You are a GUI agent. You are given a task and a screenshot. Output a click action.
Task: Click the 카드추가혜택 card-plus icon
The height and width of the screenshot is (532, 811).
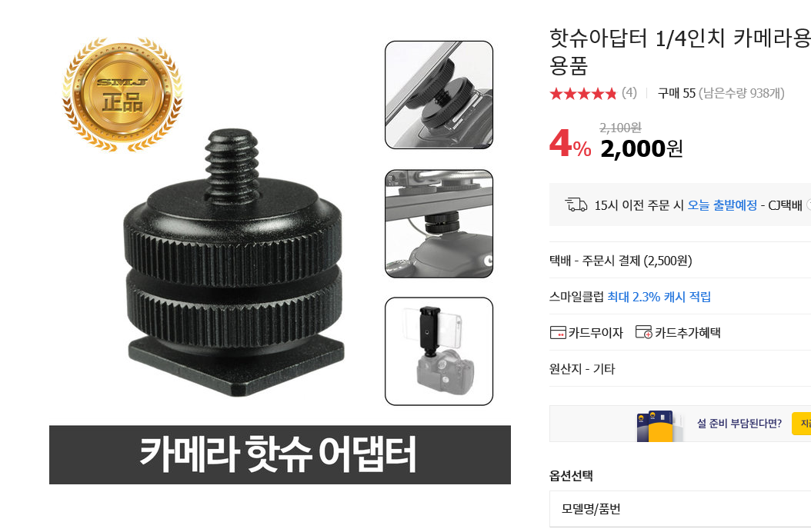(x=643, y=332)
